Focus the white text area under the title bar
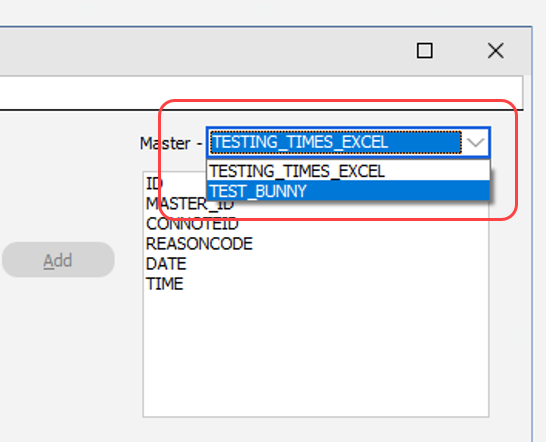This screenshot has height=442, width=546. [x=261, y=93]
